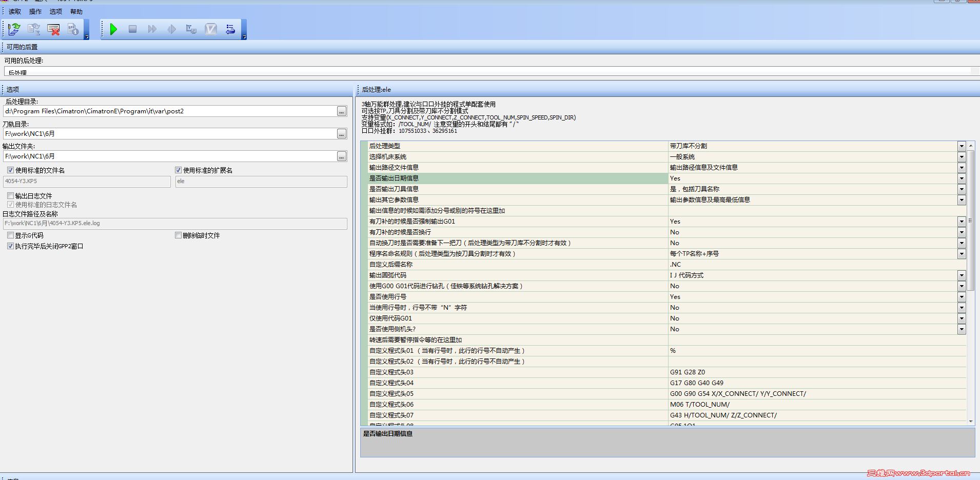Viewport: 980px width, 480px height.
Task: Click the 输出文件夹 path input field
Action: pyautogui.click(x=169, y=156)
